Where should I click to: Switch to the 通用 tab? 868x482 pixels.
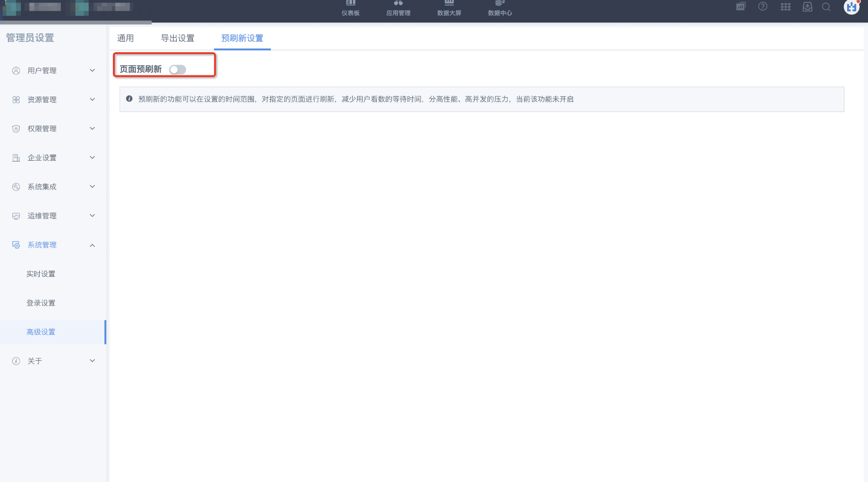[125, 38]
